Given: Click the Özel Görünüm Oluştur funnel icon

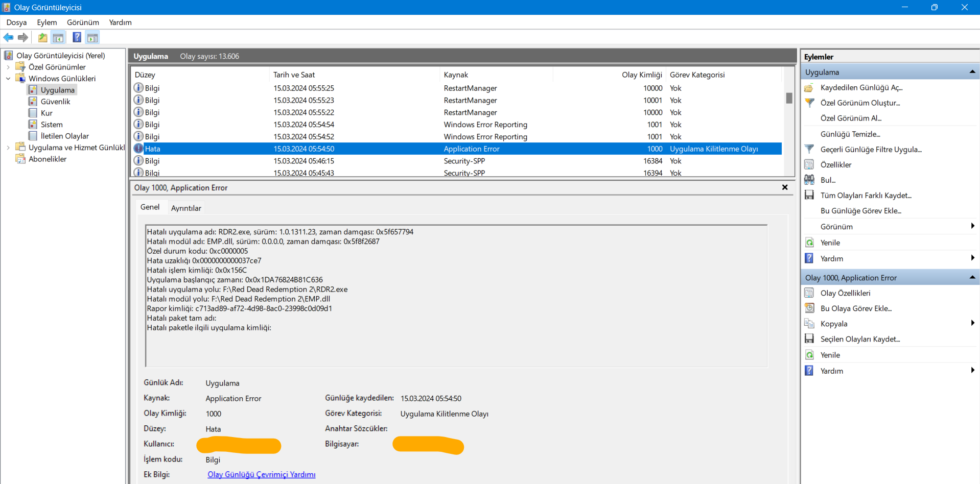Looking at the screenshot, I should tap(809, 103).
